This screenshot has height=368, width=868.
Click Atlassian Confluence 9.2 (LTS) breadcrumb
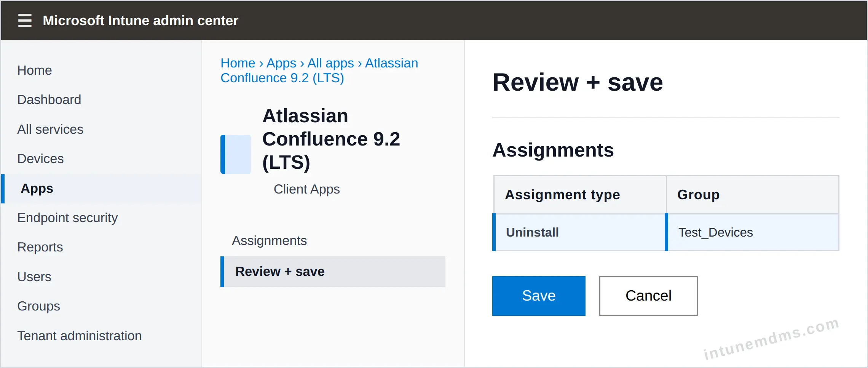pos(319,70)
